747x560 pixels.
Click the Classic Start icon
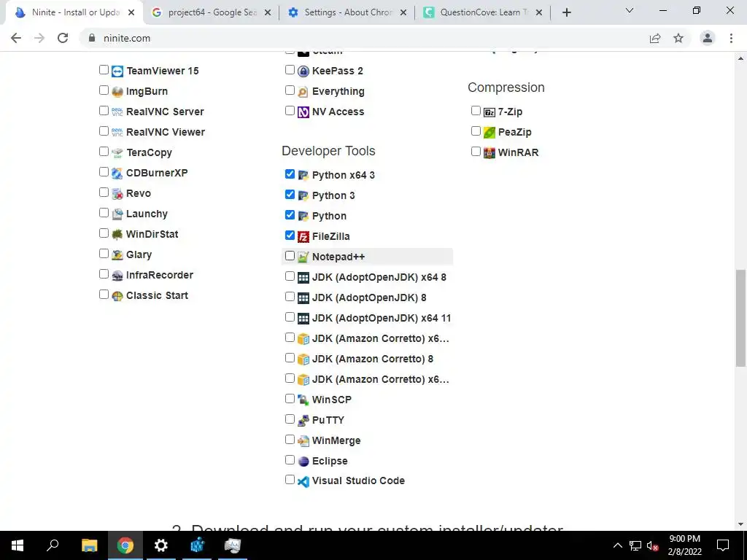tap(117, 296)
